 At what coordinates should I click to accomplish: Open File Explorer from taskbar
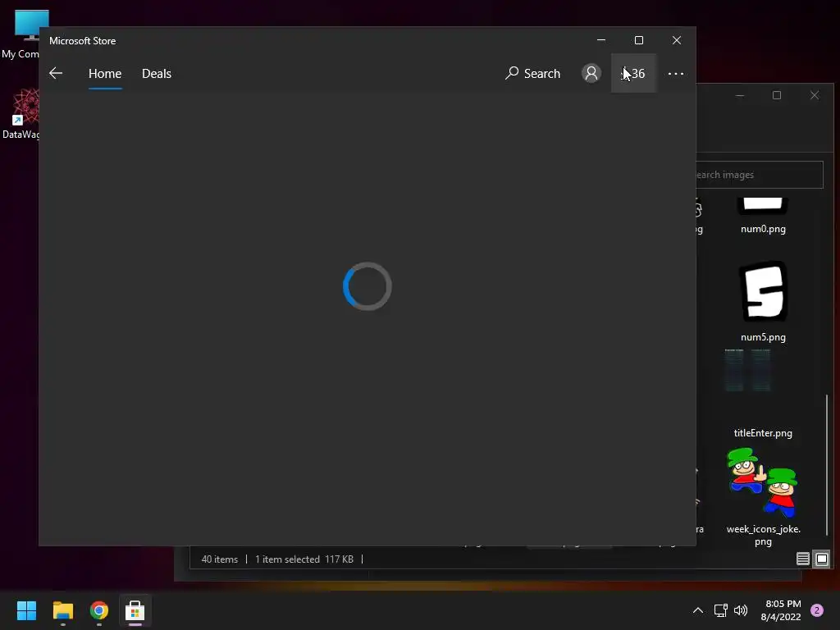62,610
